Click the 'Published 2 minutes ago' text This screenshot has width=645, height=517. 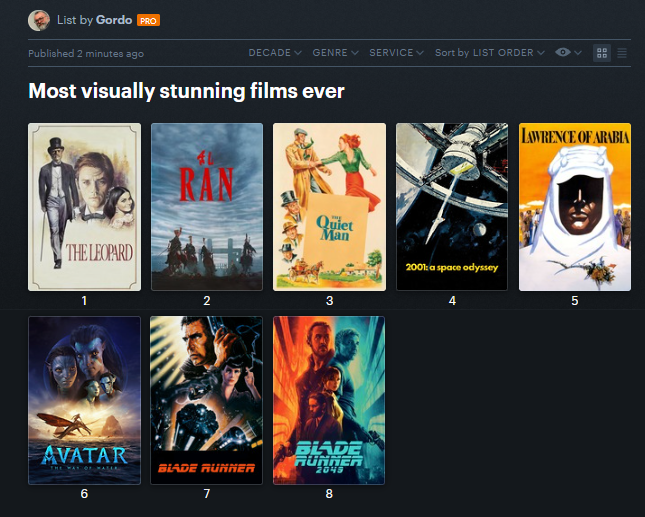pyautogui.click(x=86, y=53)
